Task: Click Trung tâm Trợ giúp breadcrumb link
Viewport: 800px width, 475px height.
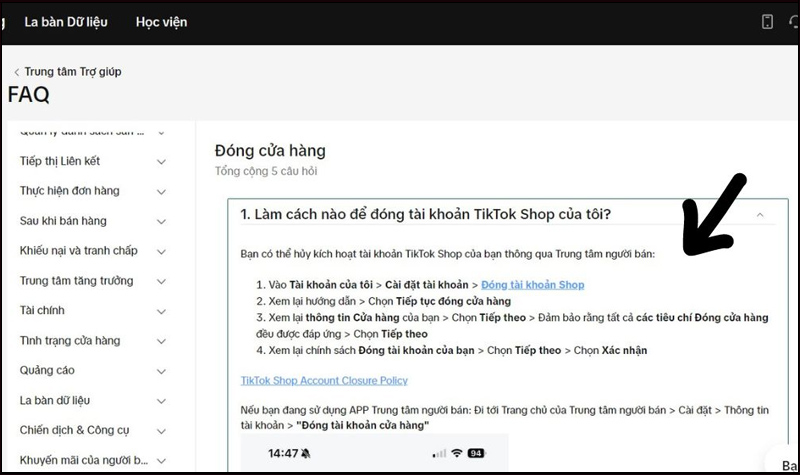Action: [x=73, y=71]
